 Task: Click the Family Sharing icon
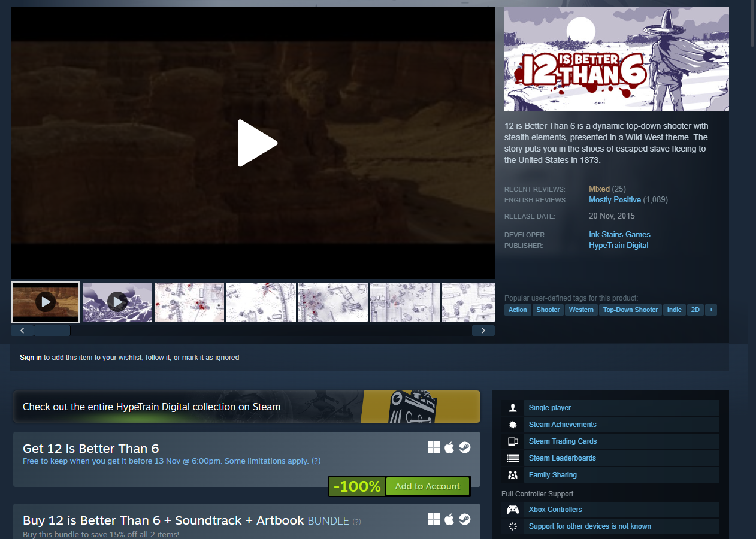click(x=513, y=475)
